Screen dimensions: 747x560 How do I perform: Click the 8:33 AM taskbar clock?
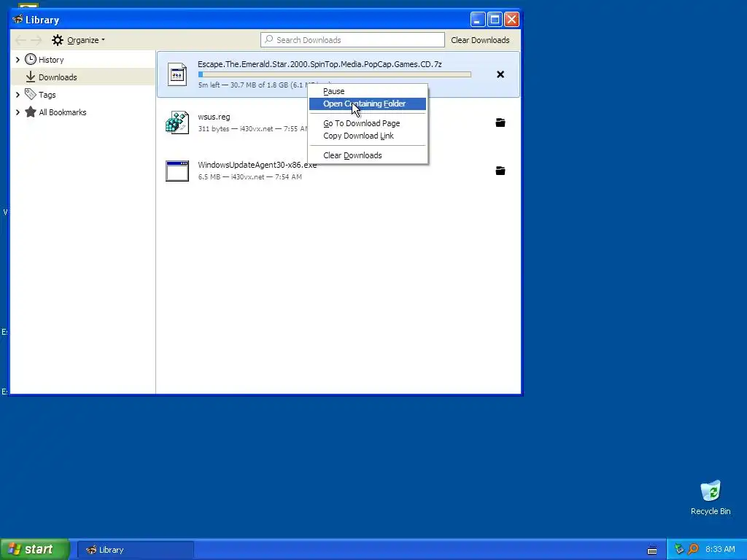720,550
